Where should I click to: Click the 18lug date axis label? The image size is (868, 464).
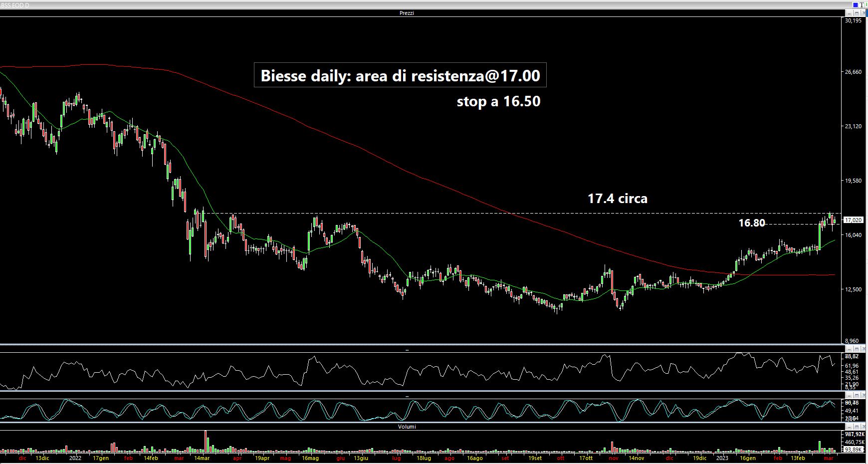point(424,458)
